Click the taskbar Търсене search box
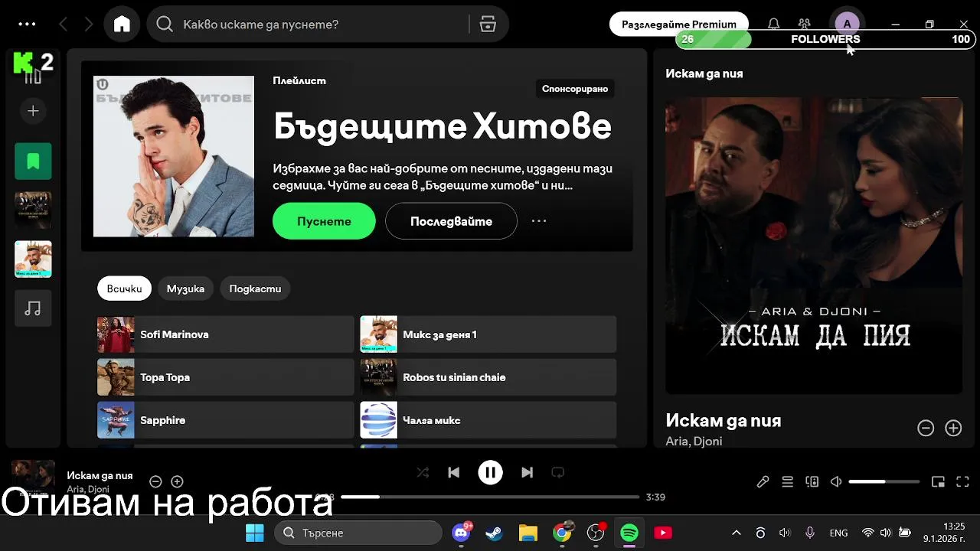The height and width of the screenshot is (551, 980). (358, 533)
